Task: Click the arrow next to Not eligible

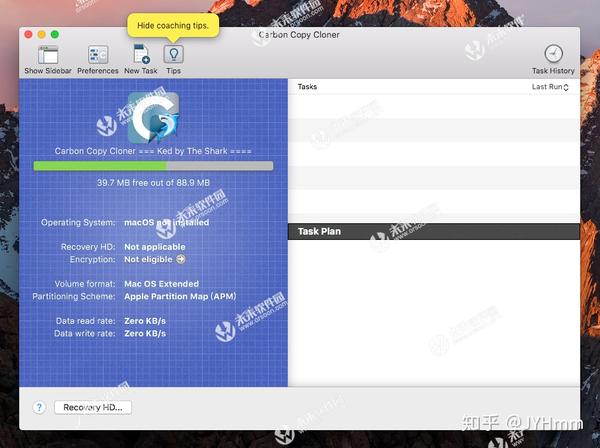Action: (181, 259)
